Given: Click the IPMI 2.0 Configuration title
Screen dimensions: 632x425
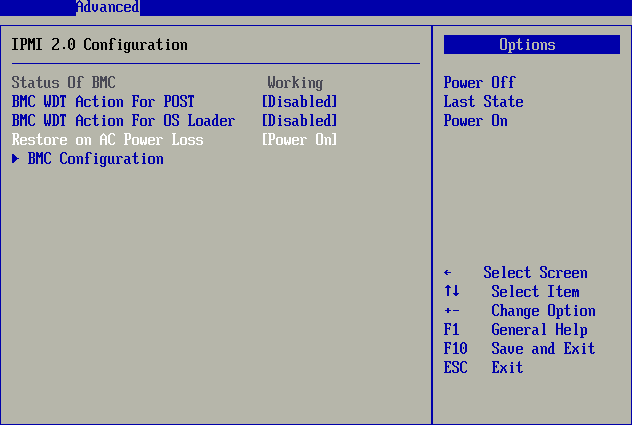Looking at the screenshot, I should (99, 44).
